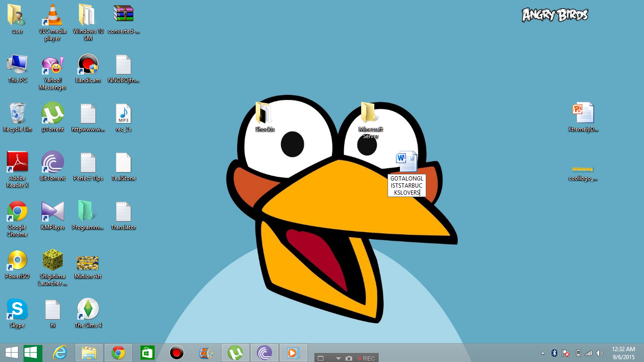Open the network signal tray icon

[588, 353]
